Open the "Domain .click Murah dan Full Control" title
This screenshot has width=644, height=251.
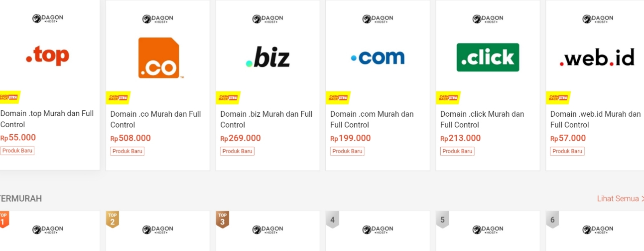(x=482, y=119)
